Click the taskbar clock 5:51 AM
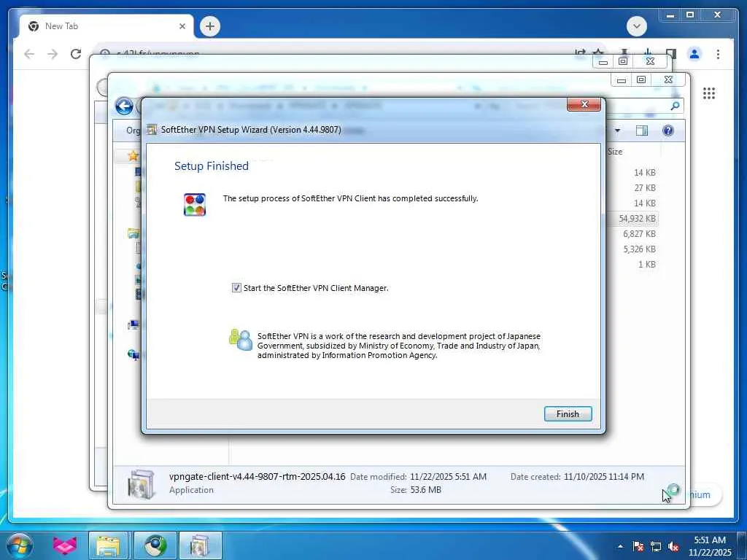The height and width of the screenshot is (560, 747). [709, 546]
